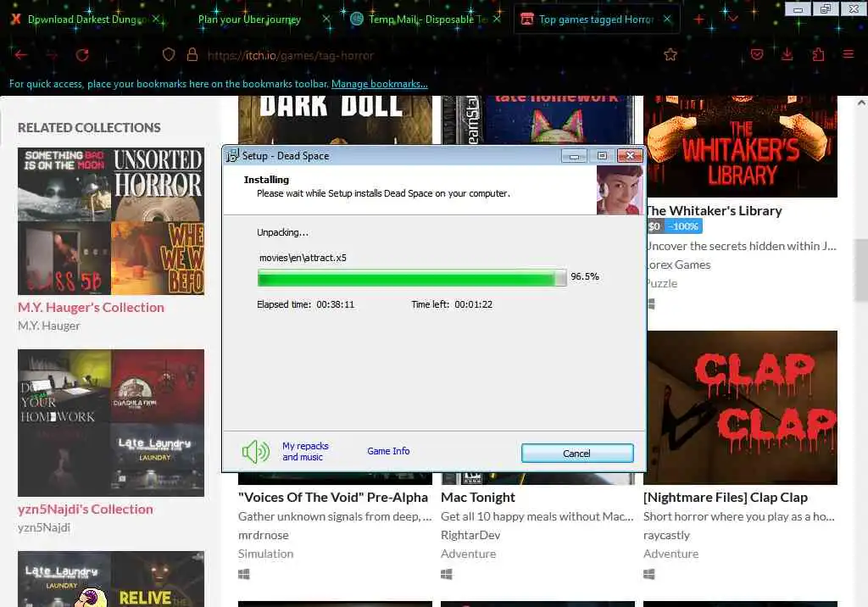Click the Puzzle genre label
This screenshot has width=868, height=607.
(x=662, y=283)
